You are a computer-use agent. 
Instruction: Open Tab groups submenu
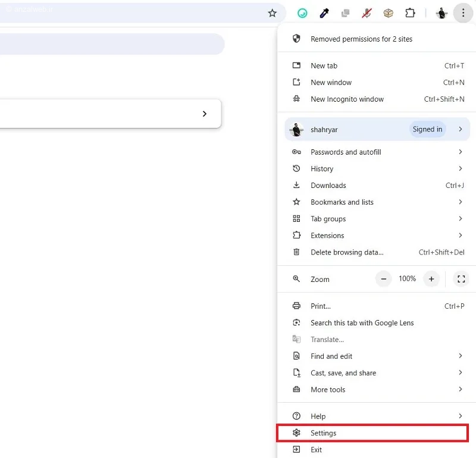click(x=377, y=218)
